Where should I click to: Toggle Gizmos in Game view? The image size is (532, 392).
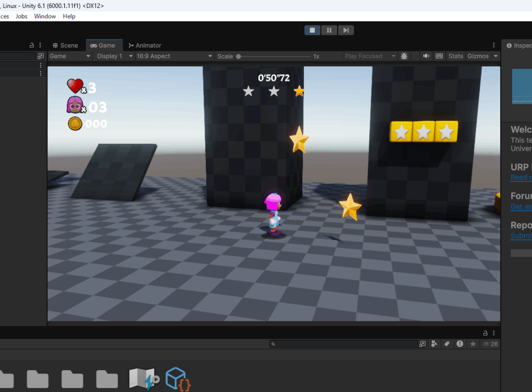478,56
